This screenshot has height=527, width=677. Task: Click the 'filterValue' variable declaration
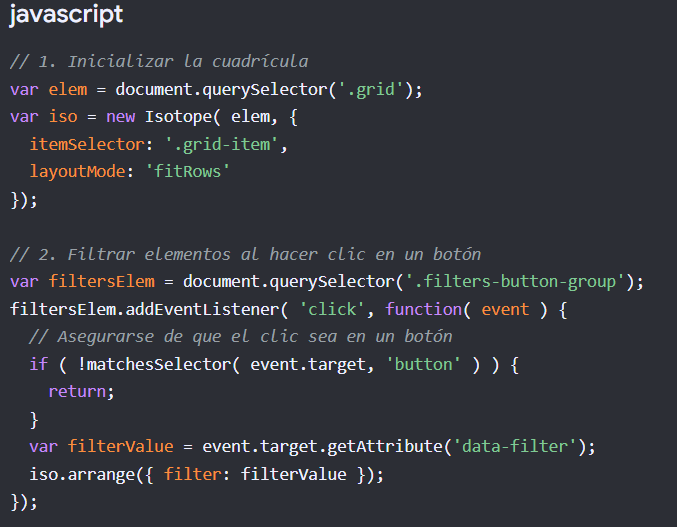click(x=120, y=446)
